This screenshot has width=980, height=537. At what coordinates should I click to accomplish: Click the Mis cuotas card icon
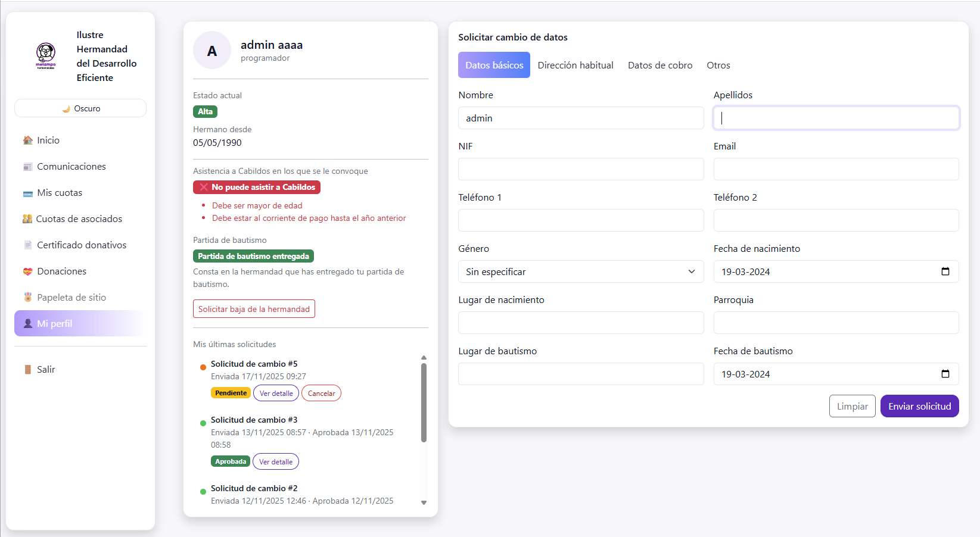[x=27, y=193]
